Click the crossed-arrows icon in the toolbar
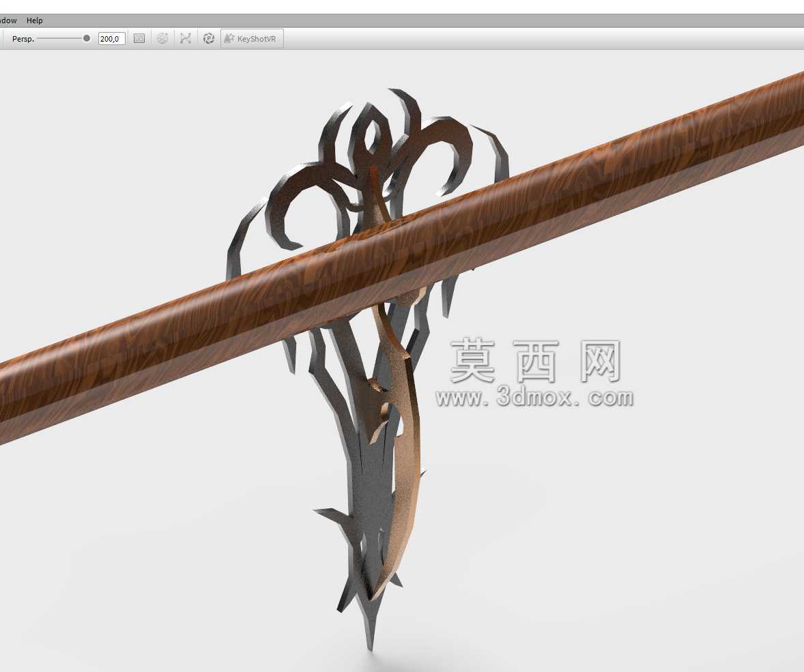The height and width of the screenshot is (672, 804). click(186, 38)
